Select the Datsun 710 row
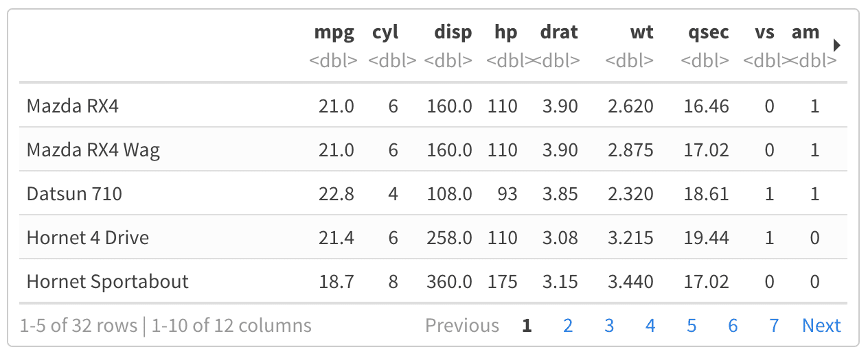 pyautogui.click(x=74, y=194)
